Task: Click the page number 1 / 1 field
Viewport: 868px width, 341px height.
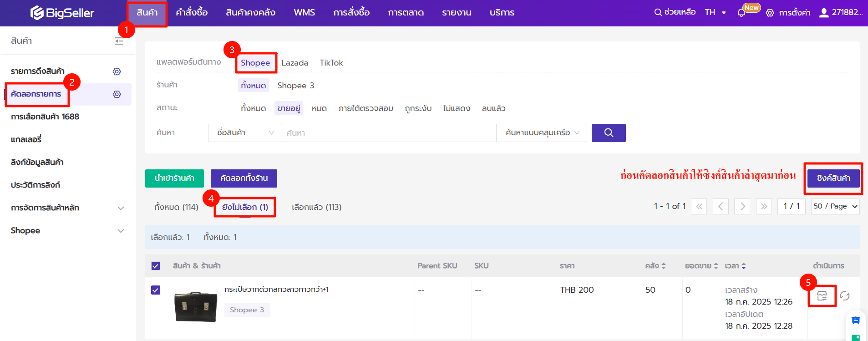Action: tap(792, 206)
